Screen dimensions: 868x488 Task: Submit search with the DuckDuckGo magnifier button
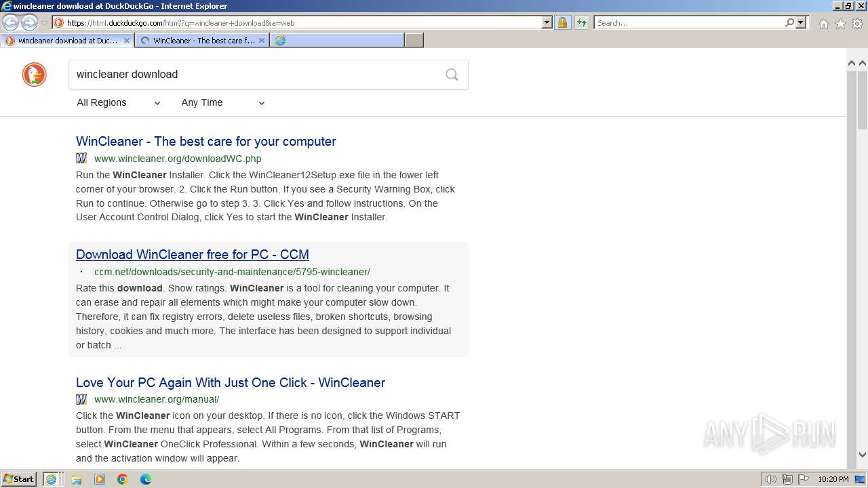(452, 75)
